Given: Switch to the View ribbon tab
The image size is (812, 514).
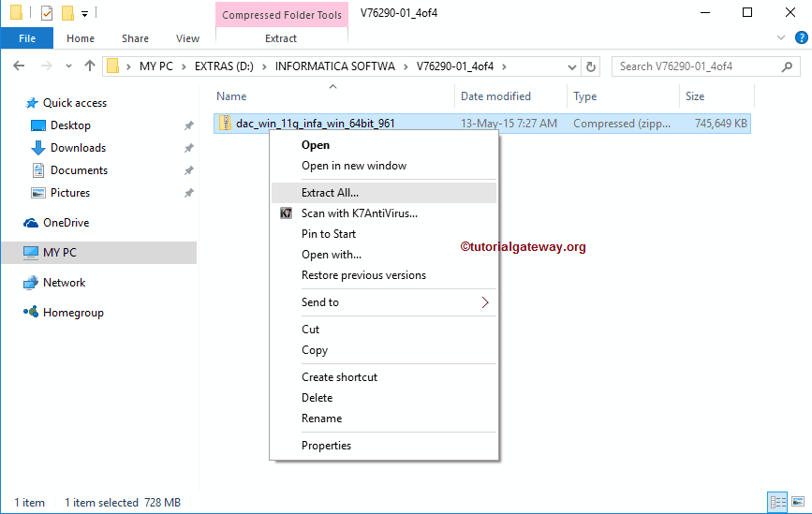Looking at the screenshot, I should [x=187, y=38].
